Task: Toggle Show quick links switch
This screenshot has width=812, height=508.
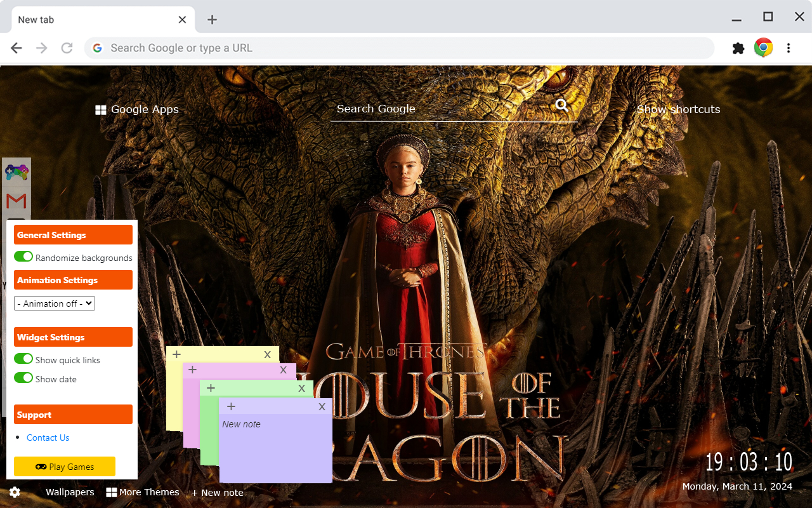Action: pos(23,359)
